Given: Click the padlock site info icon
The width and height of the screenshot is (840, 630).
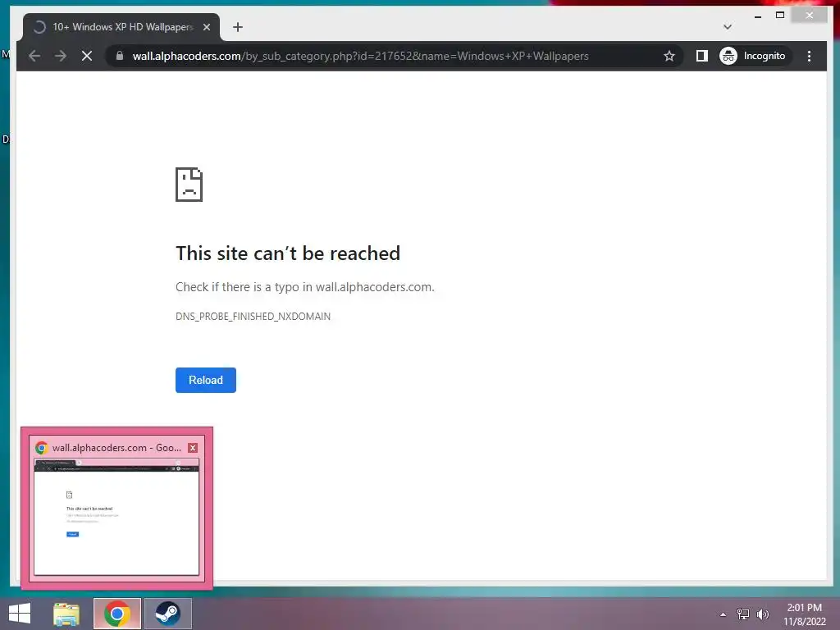Looking at the screenshot, I should tap(120, 56).
